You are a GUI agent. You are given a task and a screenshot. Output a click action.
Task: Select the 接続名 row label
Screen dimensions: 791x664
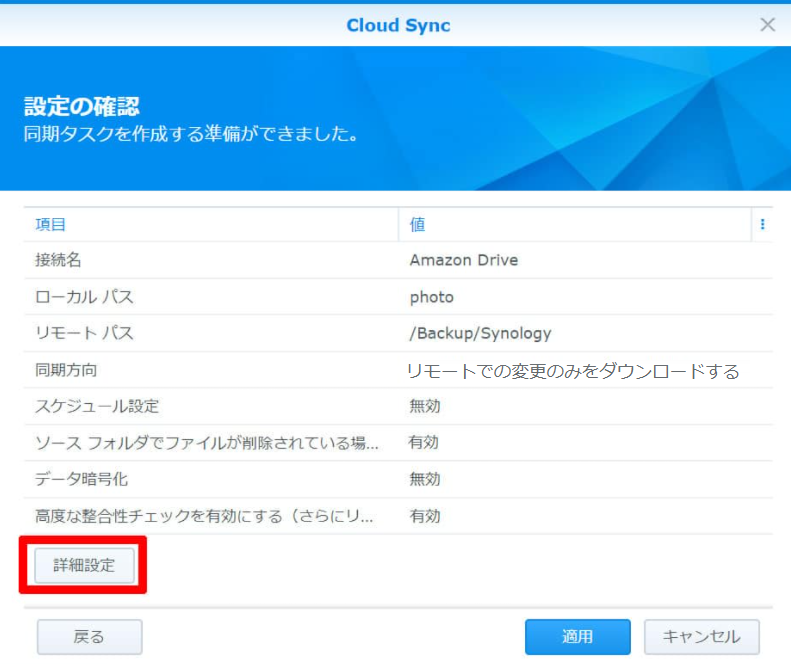58,260
